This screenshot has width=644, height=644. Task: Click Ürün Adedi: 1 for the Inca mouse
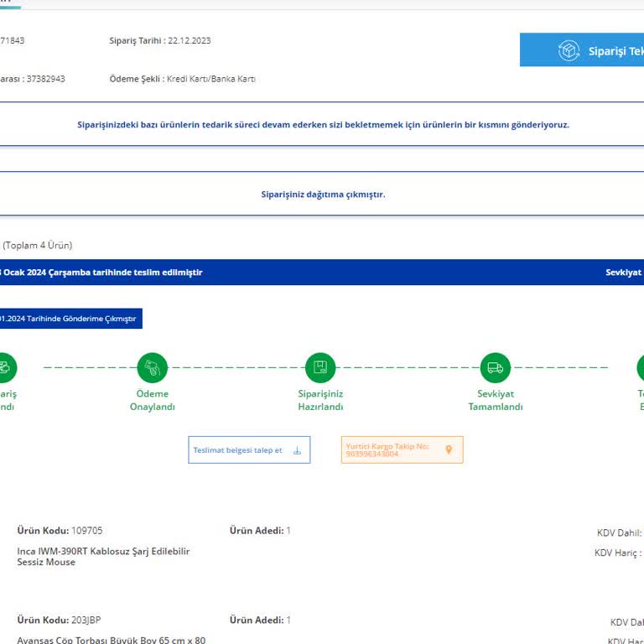pos(261,531)
